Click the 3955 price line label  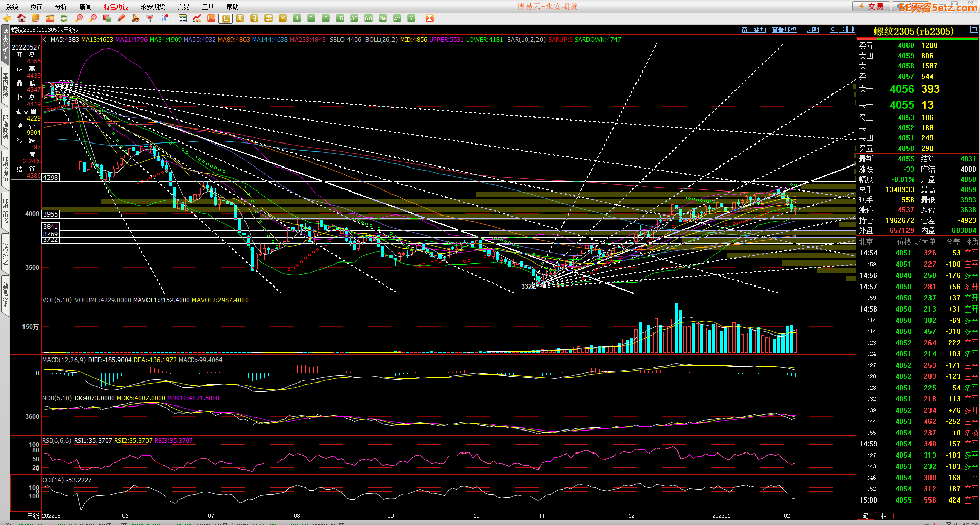51,214
